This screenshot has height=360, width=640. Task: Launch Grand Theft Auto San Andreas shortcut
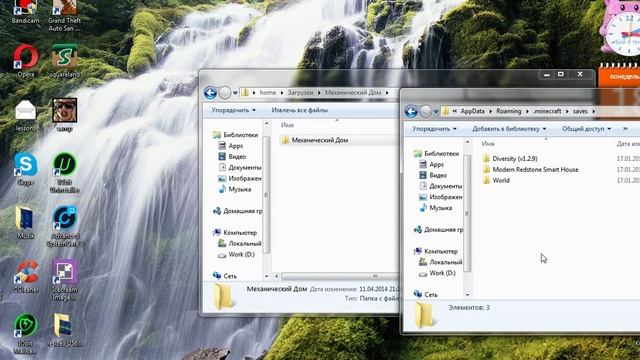point(64,15)
